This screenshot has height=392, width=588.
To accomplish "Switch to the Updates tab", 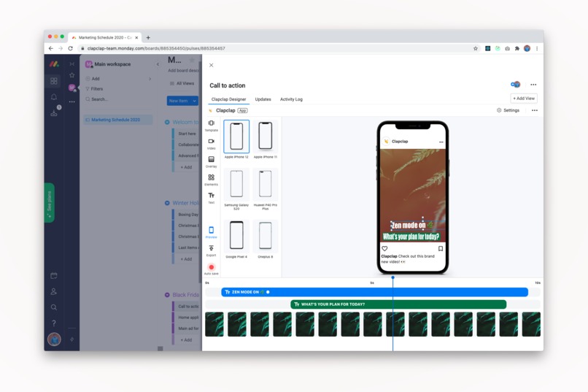I will (x=263, y=99).
